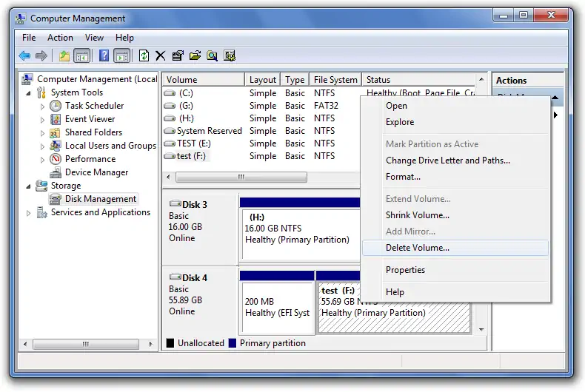Click the magnifier search toolbar icon
The height and width of the screenshot is (392, 585).
(x=213, y=56)
